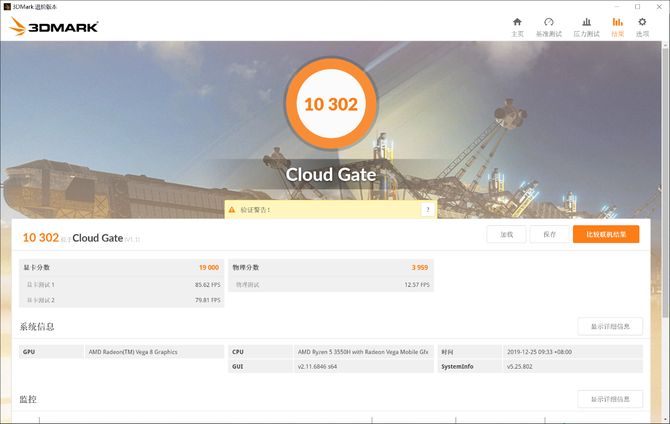
Task: Click the validation warning triangle icon
Action: pyautogui.click(x=232, y=209)
